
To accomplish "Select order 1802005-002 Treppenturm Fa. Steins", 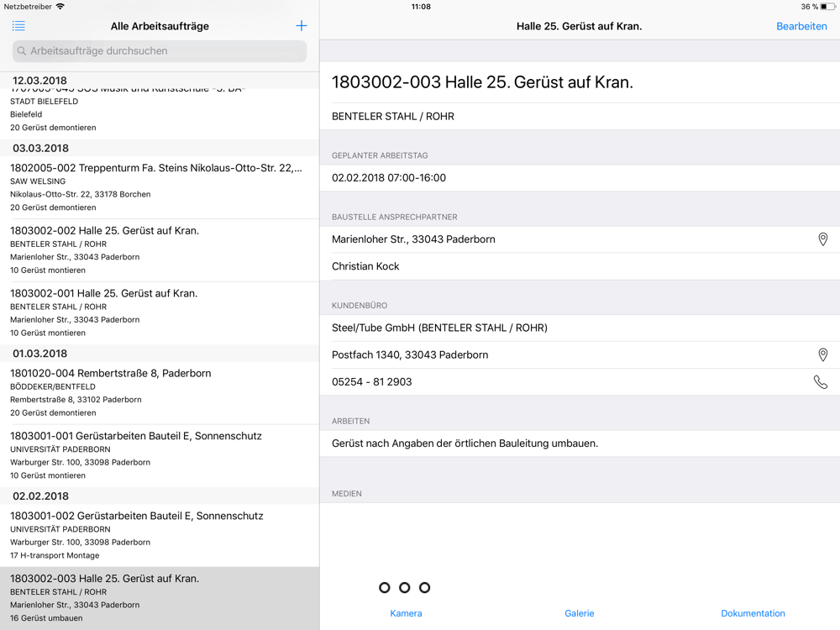I will point(160,187).
